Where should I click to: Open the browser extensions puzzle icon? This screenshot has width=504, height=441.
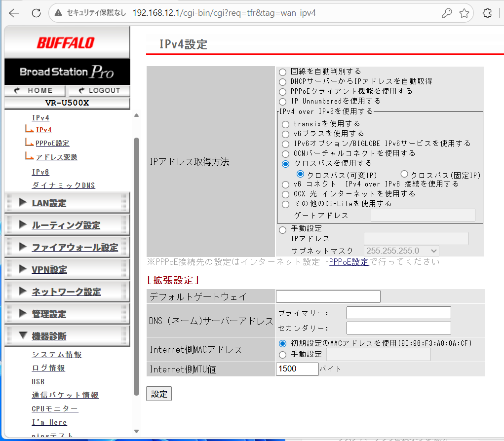pos(487,13)
